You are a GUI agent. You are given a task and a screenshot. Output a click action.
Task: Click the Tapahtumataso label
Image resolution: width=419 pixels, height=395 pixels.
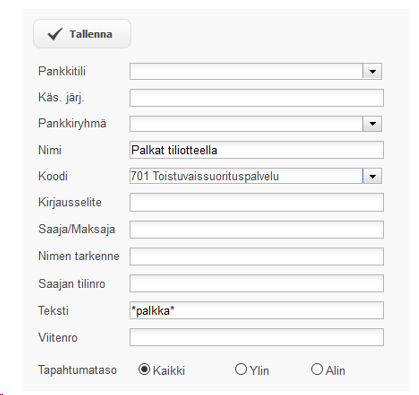77,370
